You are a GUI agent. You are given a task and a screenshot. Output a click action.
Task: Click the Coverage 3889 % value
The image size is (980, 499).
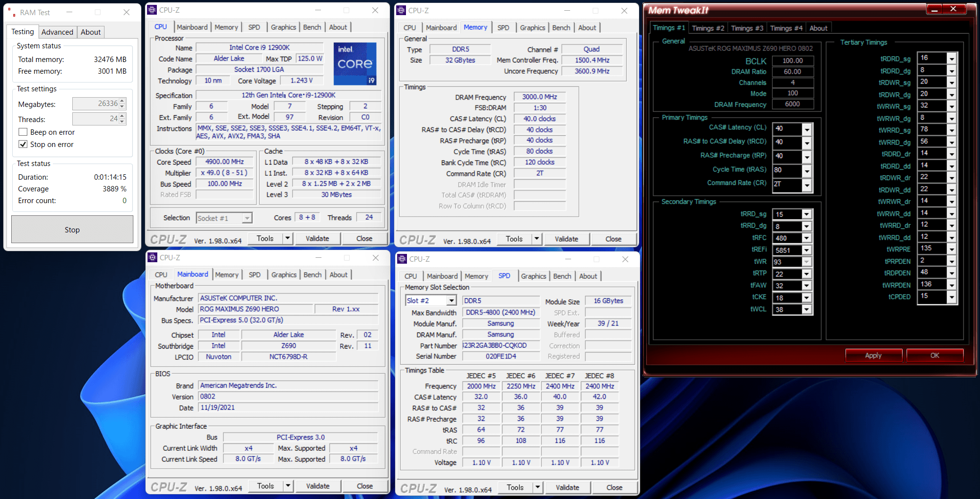point(114,188)
